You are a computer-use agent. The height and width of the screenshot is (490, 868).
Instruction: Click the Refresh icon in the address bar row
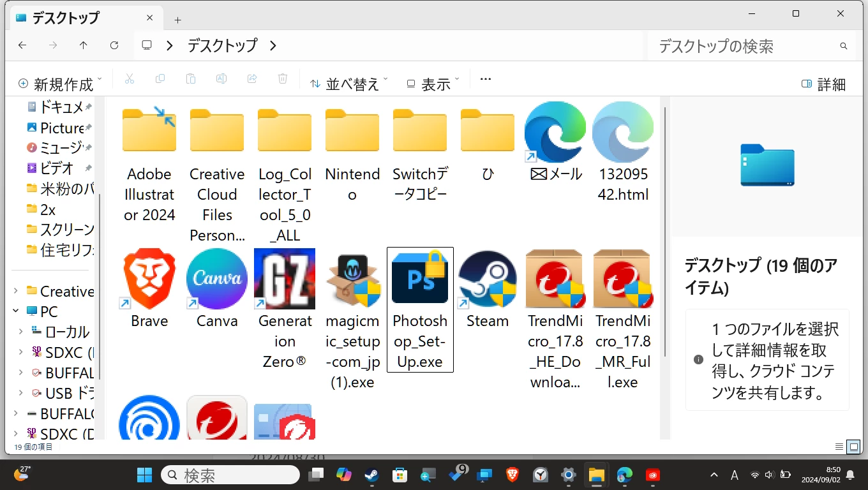pos(114,45)
